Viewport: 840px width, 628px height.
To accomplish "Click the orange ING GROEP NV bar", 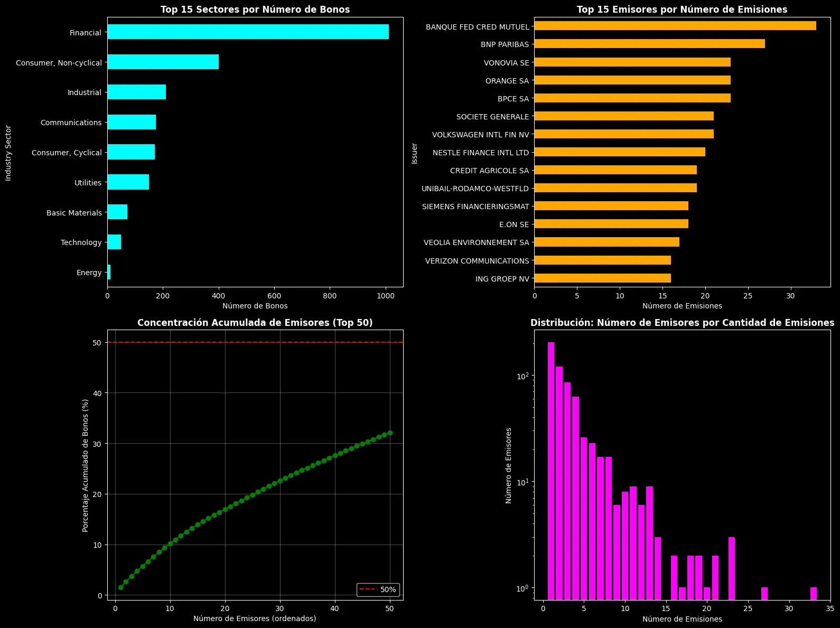I will click(x=603, y=278).
